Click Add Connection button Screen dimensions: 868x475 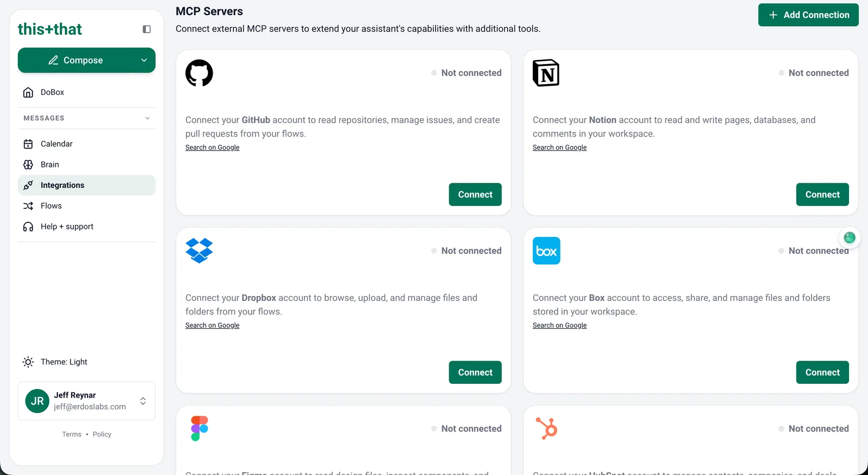pyautogui.click(x=808, y=15)
